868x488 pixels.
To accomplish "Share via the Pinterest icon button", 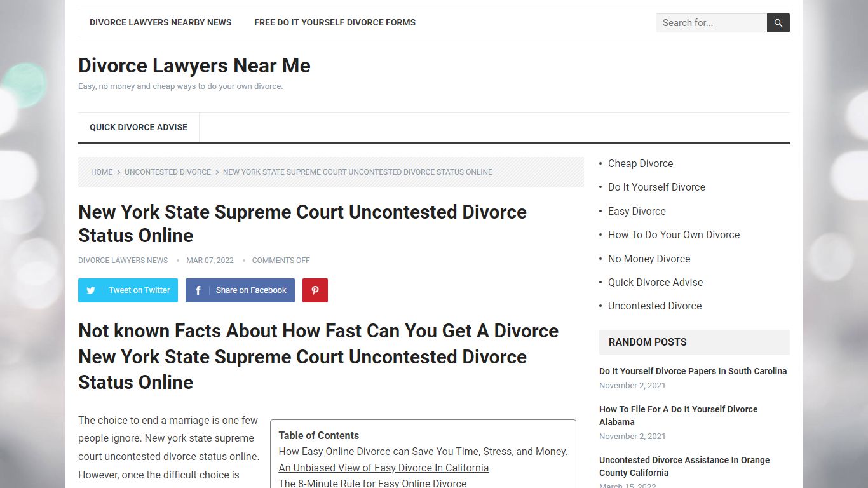I will pos(315,290).
